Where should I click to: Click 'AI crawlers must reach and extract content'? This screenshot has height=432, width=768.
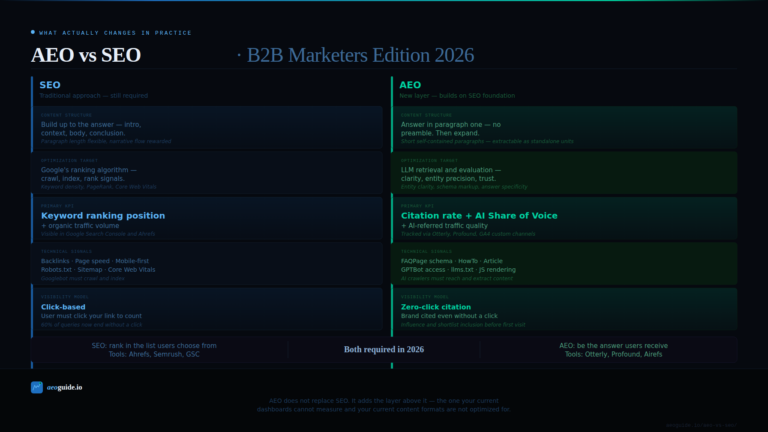tap(456, 278)
